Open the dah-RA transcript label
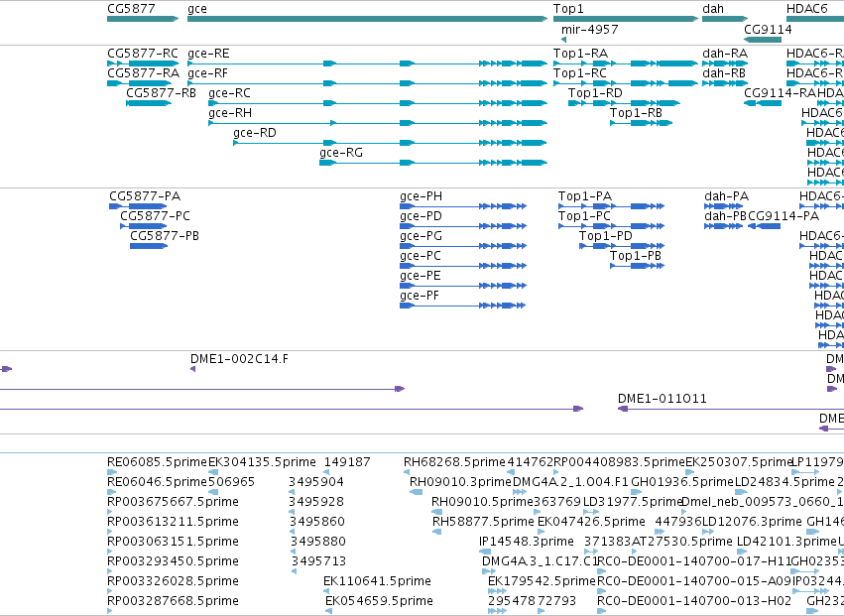 pyautogui.click(x=725, y=54)
